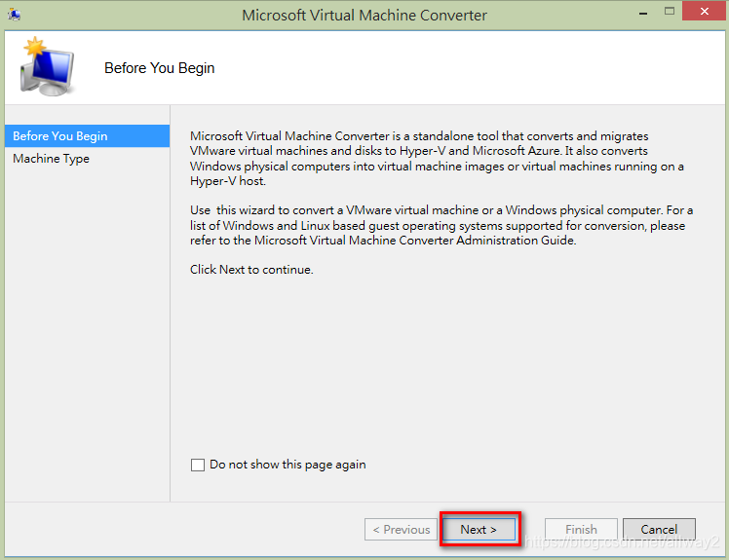
Task: Click the paragraph starting 'Microsoft Virtual Machine Converter is a standalone'
Action: (x=437, y=159)
